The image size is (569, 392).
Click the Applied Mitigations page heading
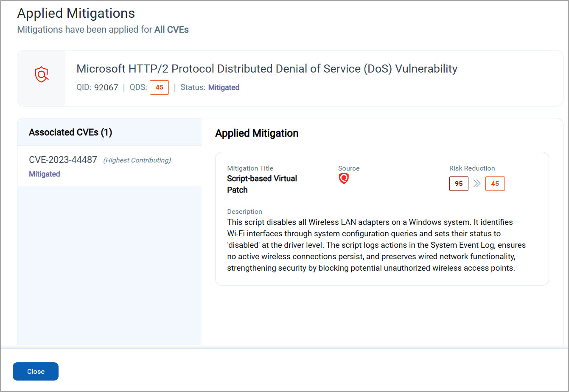pos(76,13)
